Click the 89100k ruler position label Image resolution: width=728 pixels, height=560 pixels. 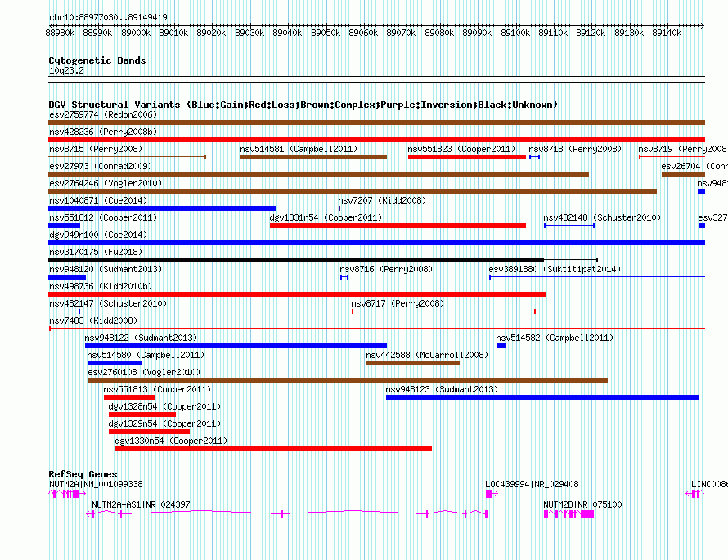tap(515, 33)
